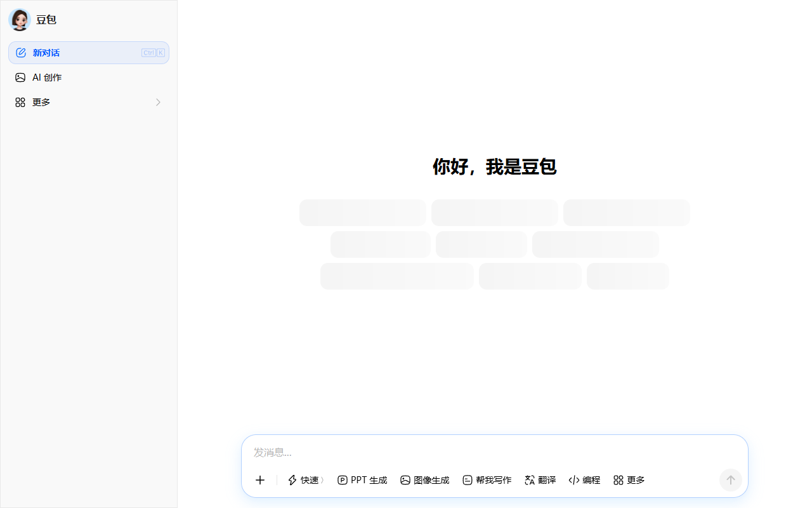This screenshot has width=812, height=508.
Task: Click the 豆包 avatar icon
Action: tap(20, 20)
